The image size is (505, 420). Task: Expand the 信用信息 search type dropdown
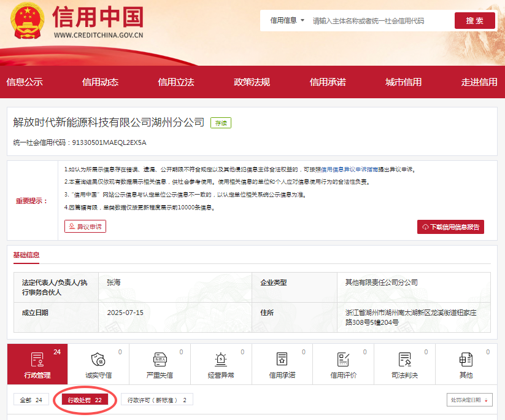click(x=287, y=20)
